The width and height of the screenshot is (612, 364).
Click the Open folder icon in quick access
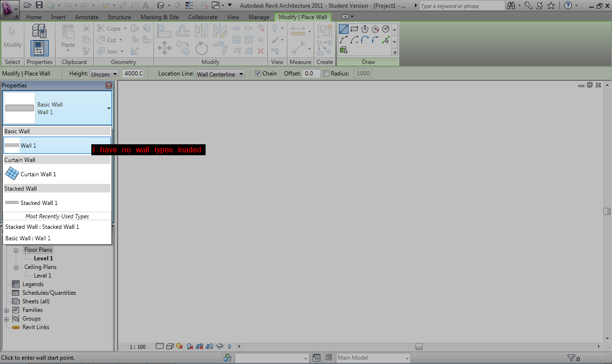[27, 5]
